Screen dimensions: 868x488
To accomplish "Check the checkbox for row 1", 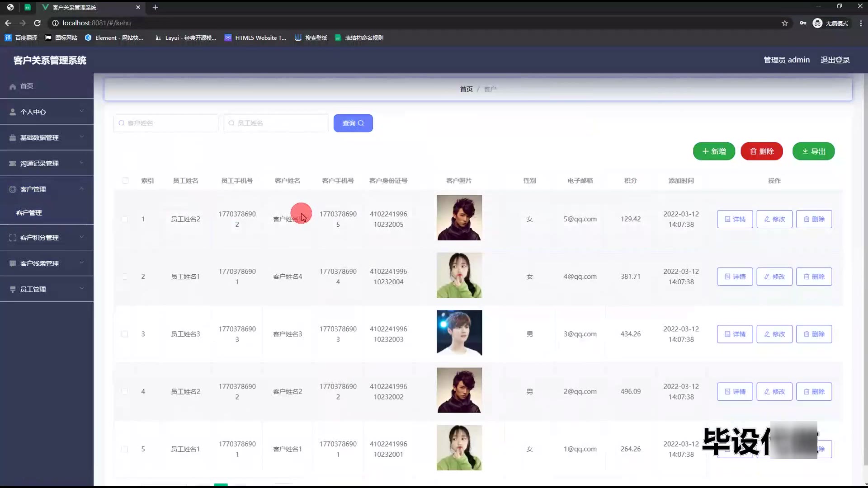I will tap(125, 219).
